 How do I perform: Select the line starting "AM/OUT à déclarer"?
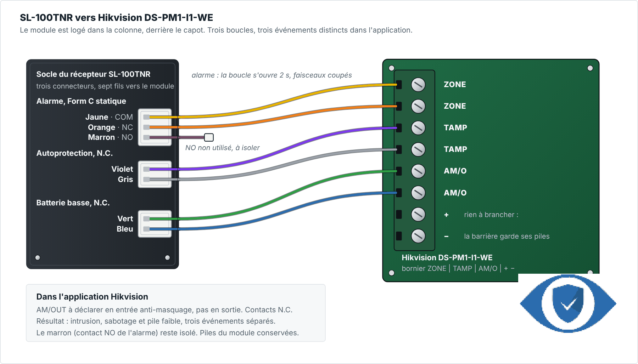[164, 310]
